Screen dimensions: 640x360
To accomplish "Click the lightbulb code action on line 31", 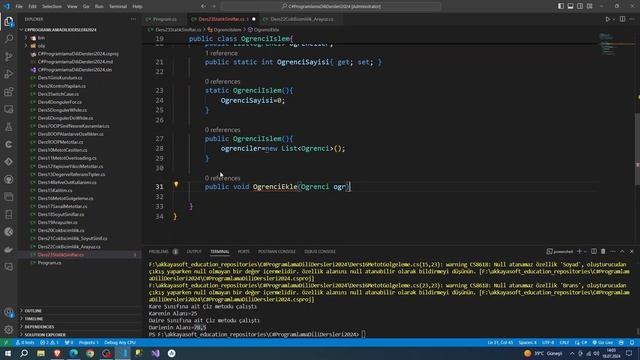I will point(176,184).
